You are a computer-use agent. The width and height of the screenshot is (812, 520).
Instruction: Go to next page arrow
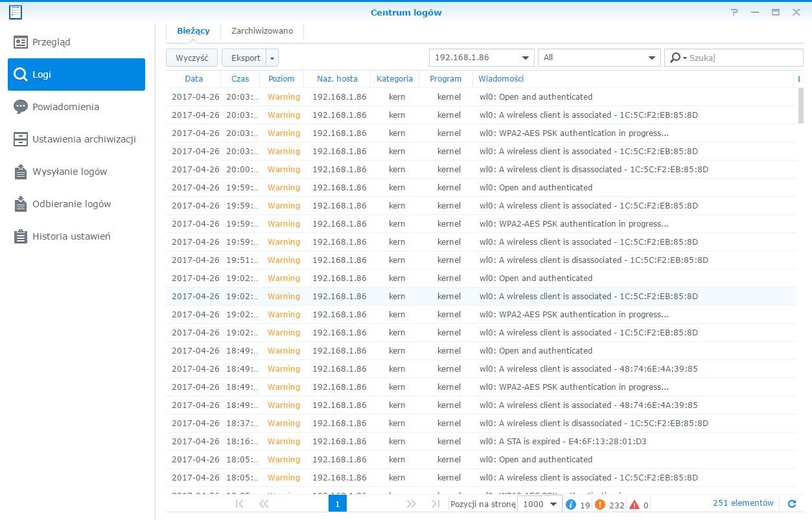411,504
